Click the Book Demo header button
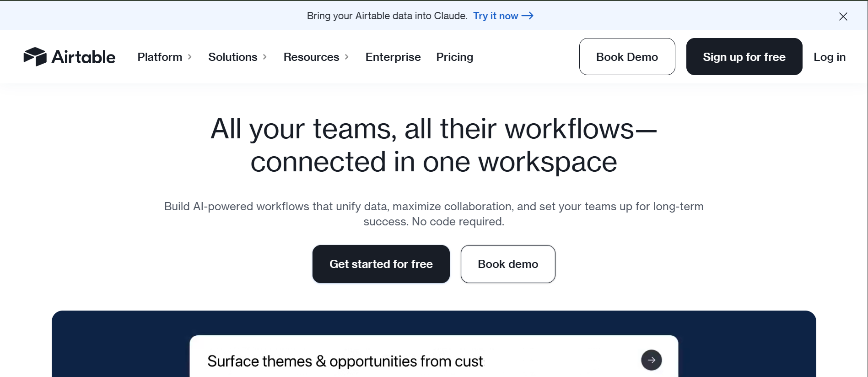The height and width of the screenshot is (377, 868). coord(627,56)
